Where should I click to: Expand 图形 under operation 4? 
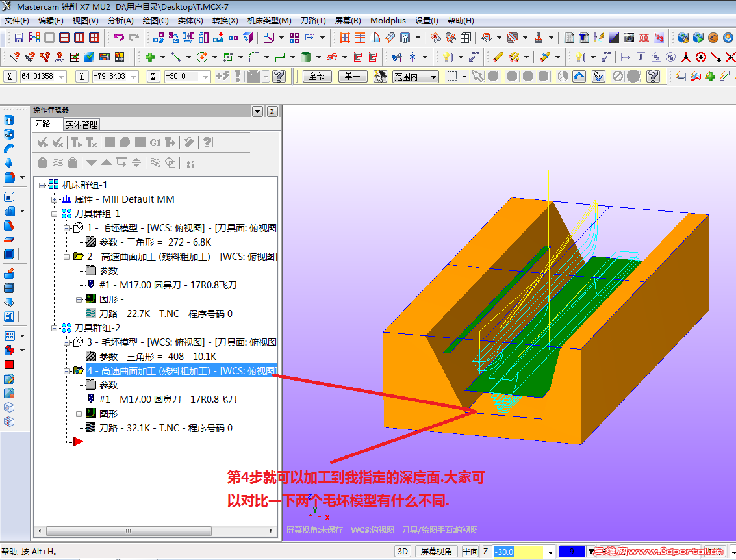79,414
